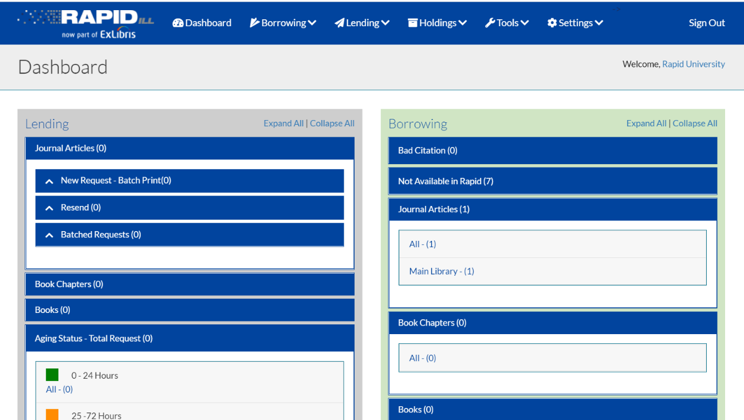The height and width of the screenshot is (420, 744).
Task: Click the Settings gear icon
Action: pyautogui.click(x=552, y=23)
